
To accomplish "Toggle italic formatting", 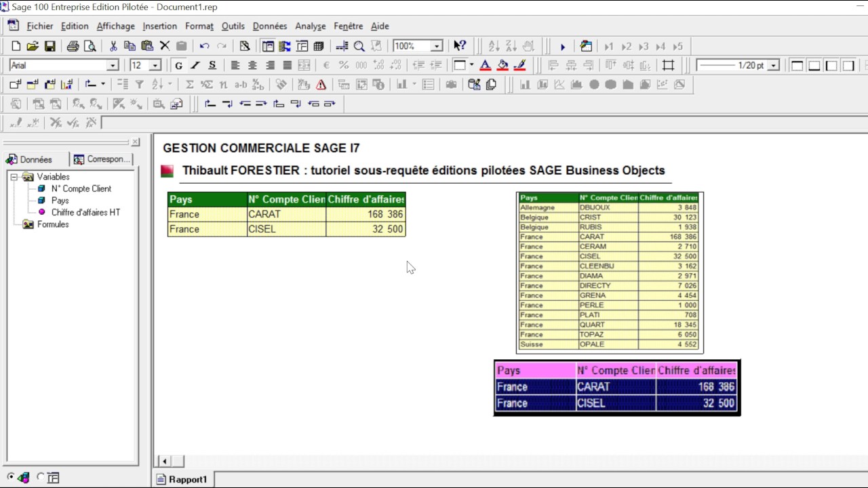I will click(x=195, y=65).
